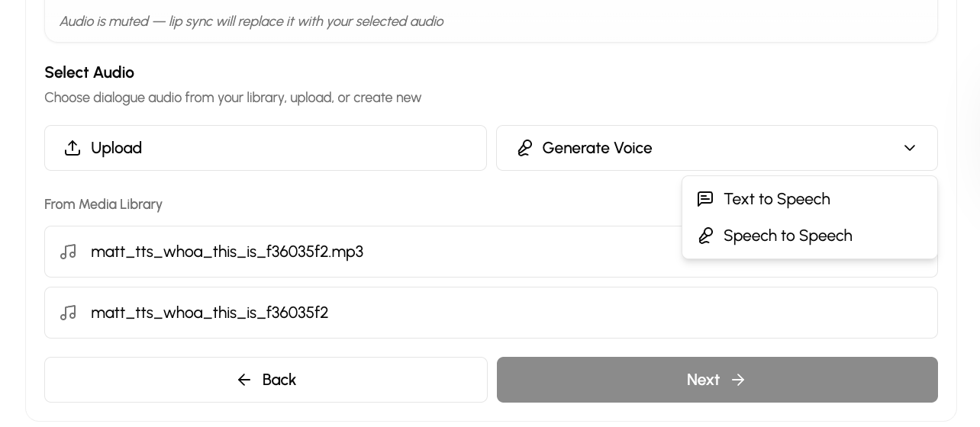Click the Text to Speech chat icon
980x427 pixels.
705,199
